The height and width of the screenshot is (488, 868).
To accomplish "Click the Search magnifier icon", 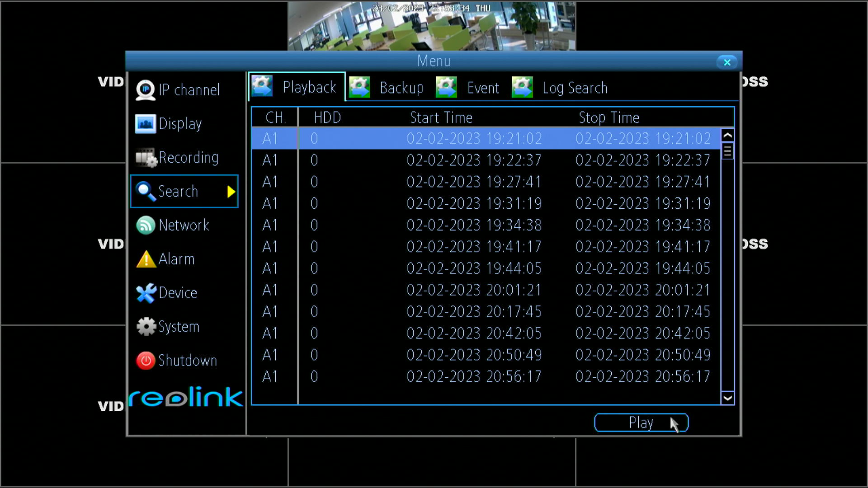I will pos(146,192).
